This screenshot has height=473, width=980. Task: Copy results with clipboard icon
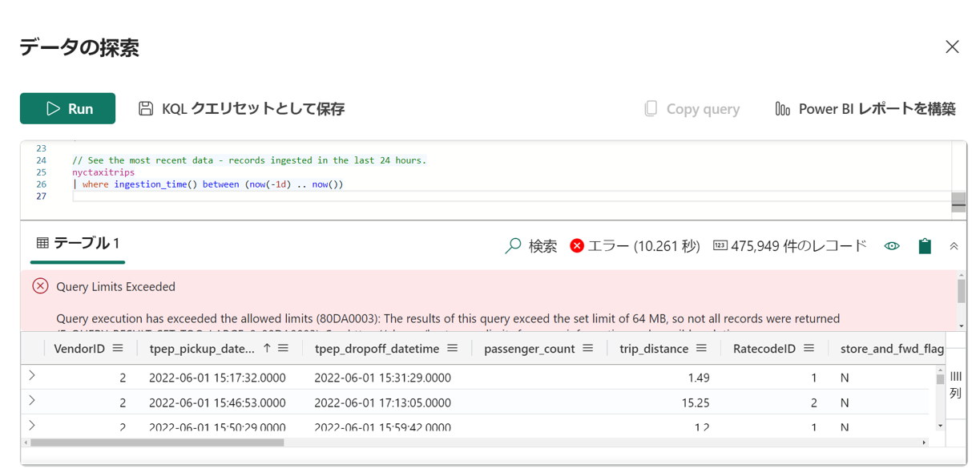pyautogui.click(x=925, y=246)
